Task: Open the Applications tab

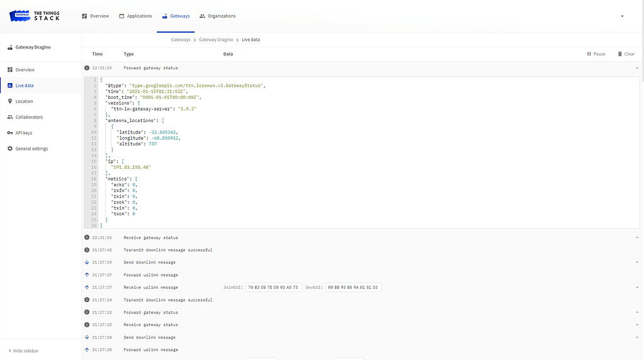Action: (x=135, y=16)
